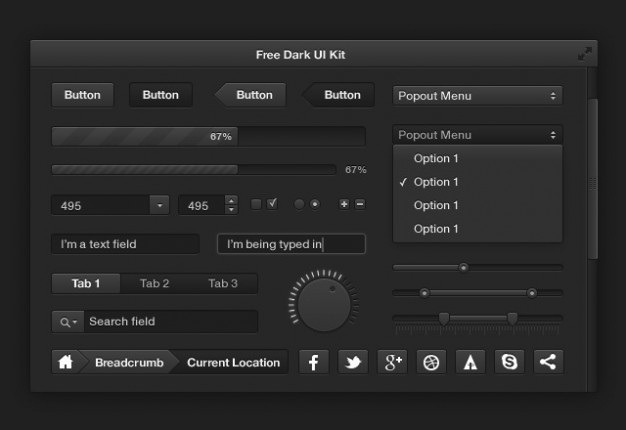Click inside the Search field input

[x=171, y=322]
